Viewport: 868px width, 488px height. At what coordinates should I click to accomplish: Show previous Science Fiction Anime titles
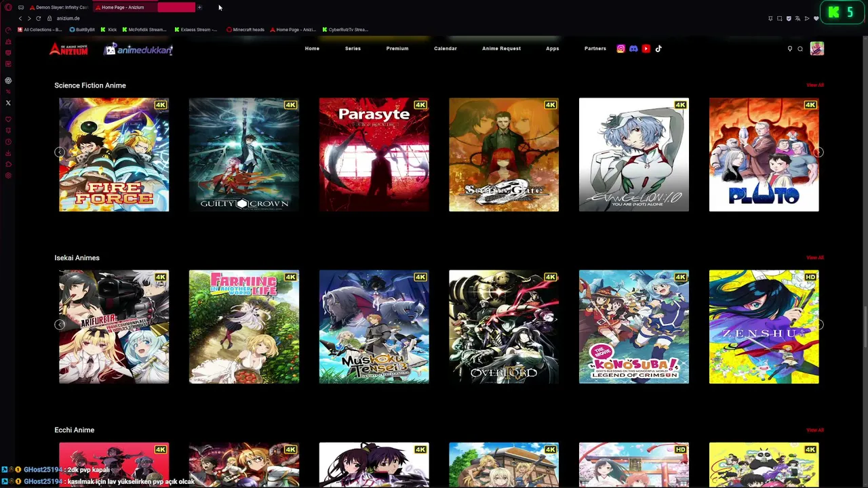coord(60,152)
